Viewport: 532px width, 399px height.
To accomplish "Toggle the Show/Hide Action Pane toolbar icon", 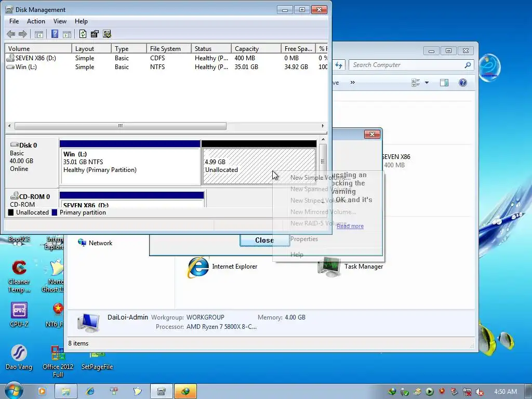I will [67, 34].
